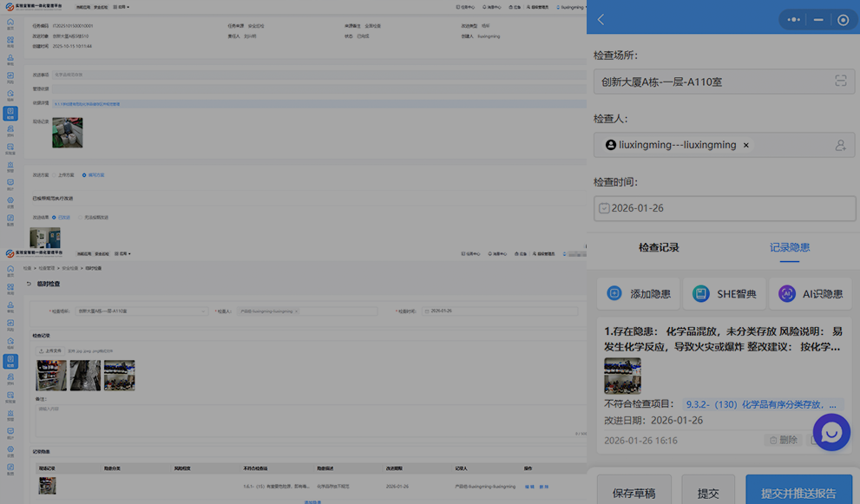Remove liuxingming tag via the x icon
This screenshot has width=860, height=504.
coord(745,146)
